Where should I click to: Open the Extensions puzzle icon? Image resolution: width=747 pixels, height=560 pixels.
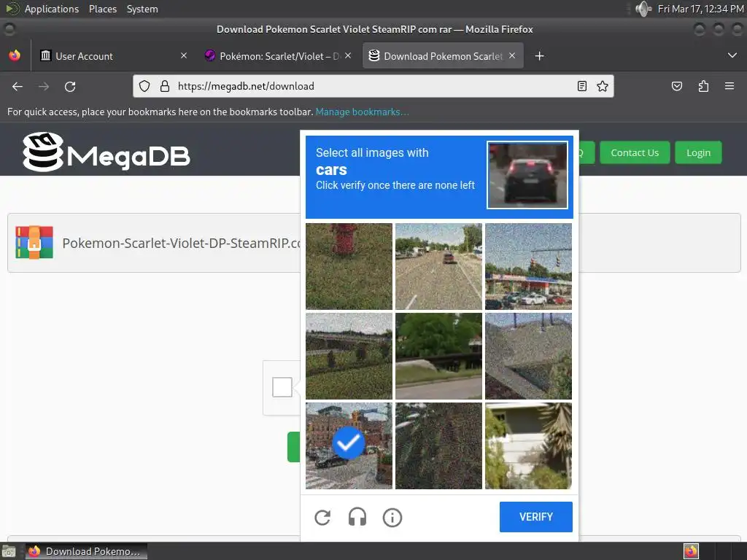(703, 86)
